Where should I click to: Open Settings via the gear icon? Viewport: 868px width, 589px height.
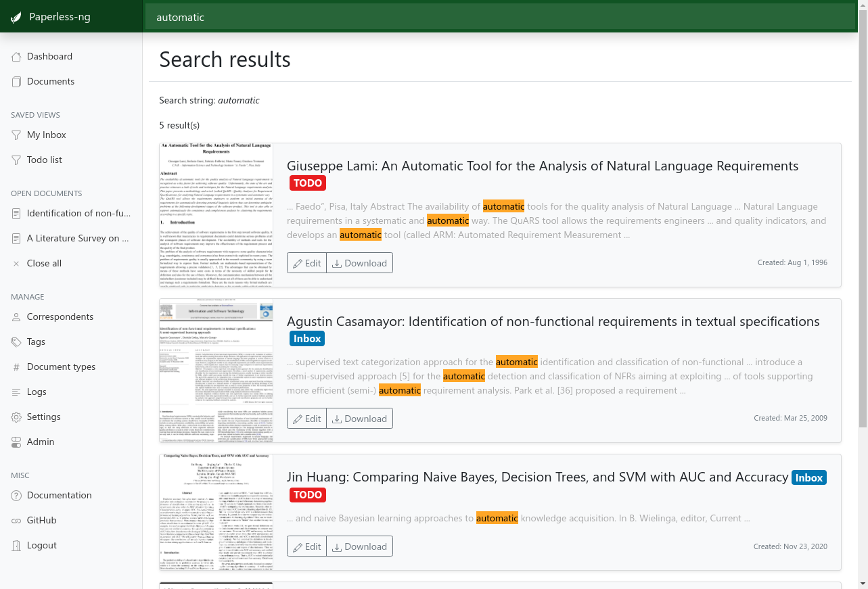click(x=16, y=417)
